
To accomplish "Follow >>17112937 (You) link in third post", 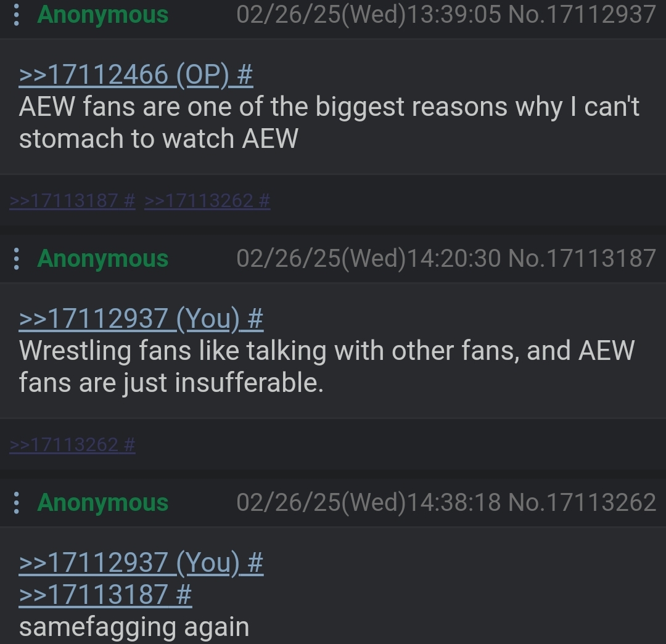I will pyautogui.click(x=141, y=563).
